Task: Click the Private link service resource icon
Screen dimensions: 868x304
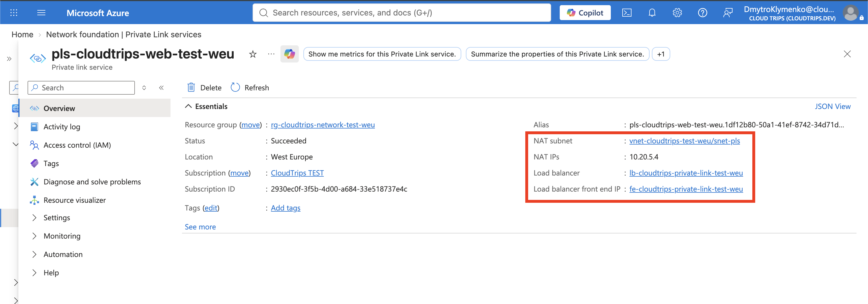Action: [x=38, y=58]
